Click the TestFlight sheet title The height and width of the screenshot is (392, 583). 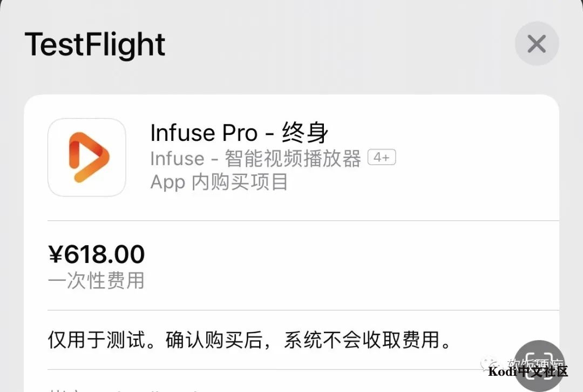click(x=95, y=44)
